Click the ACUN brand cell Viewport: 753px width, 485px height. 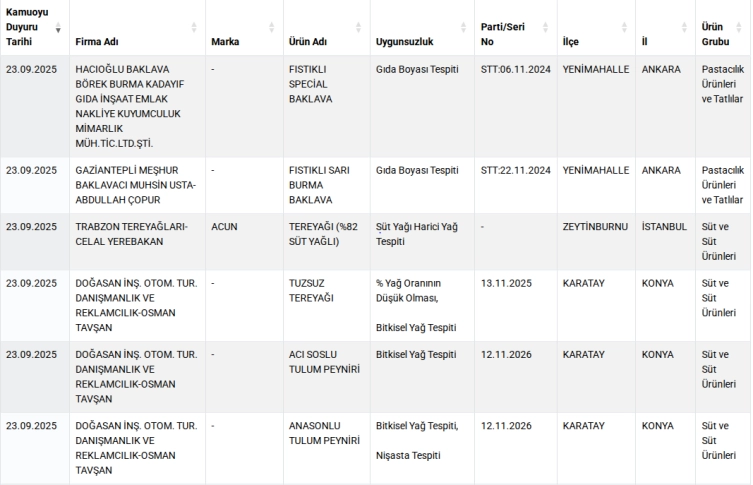coord(224,227)
